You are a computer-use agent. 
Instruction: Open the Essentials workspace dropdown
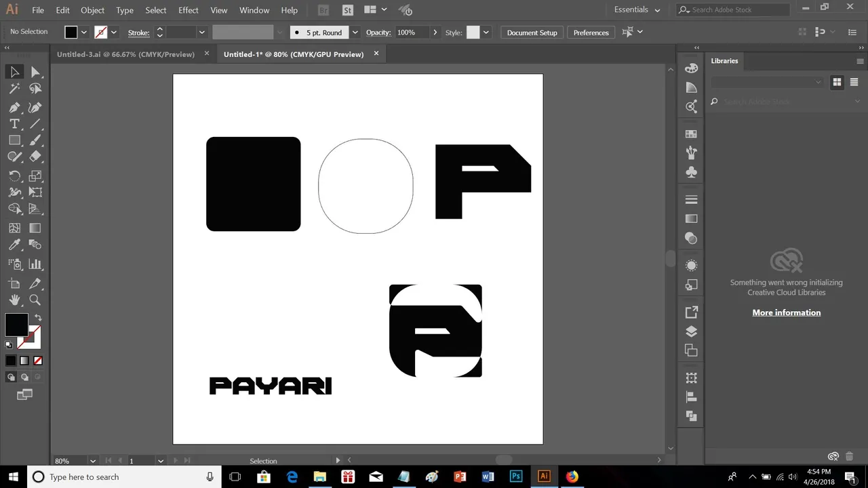click(637, 9)
